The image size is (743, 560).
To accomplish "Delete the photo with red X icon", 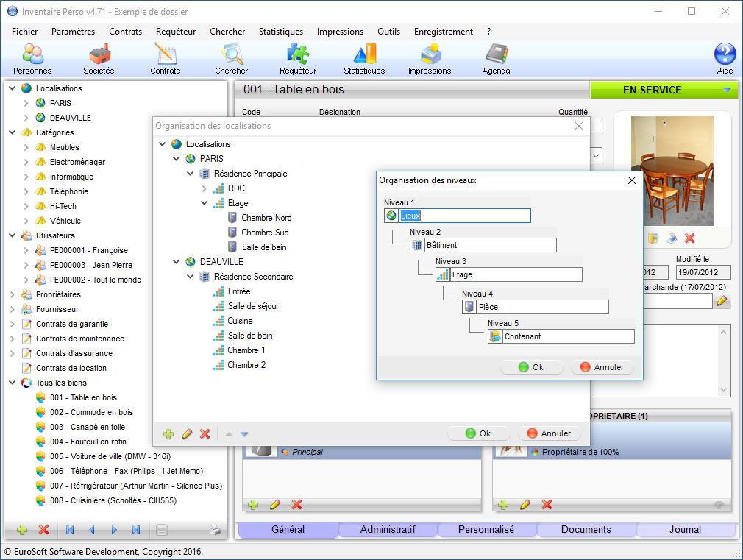I will 690,238.
